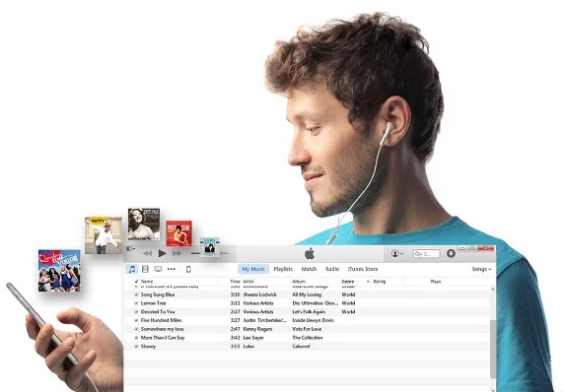Screen dimensions: 564x392
Task: Select the song Song Sung Blue
Action: [158, 294]
